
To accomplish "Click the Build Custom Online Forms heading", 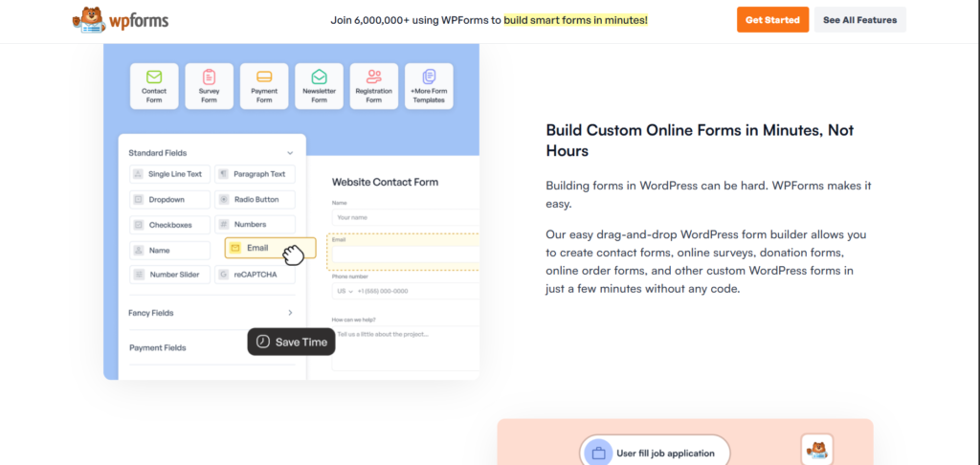I will (x=700, y=141).
